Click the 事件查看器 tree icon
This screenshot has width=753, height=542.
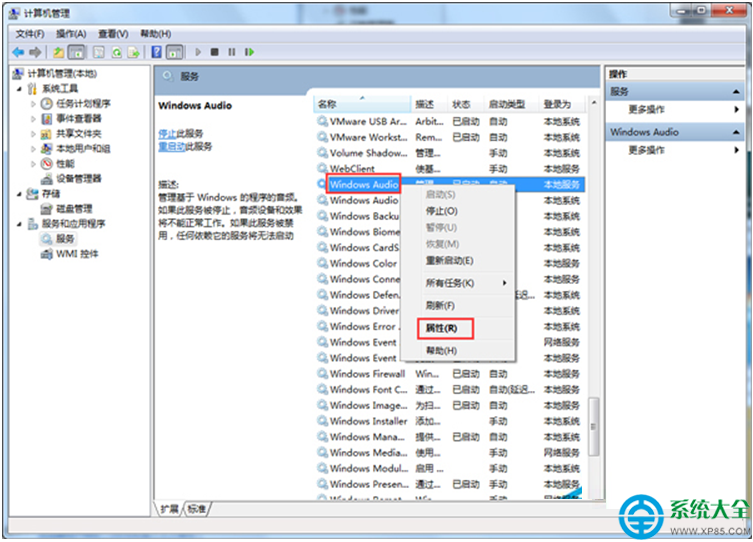(x=47, y=119)
